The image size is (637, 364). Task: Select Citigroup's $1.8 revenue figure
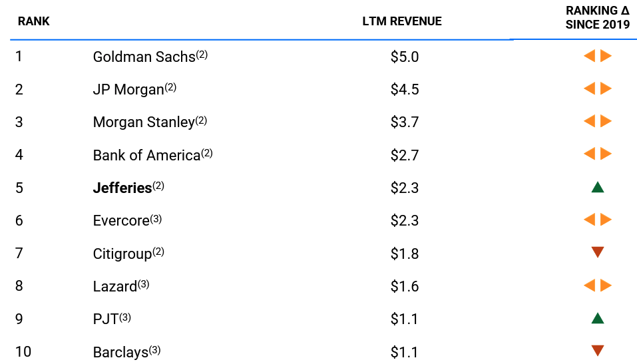coord(405,254)
